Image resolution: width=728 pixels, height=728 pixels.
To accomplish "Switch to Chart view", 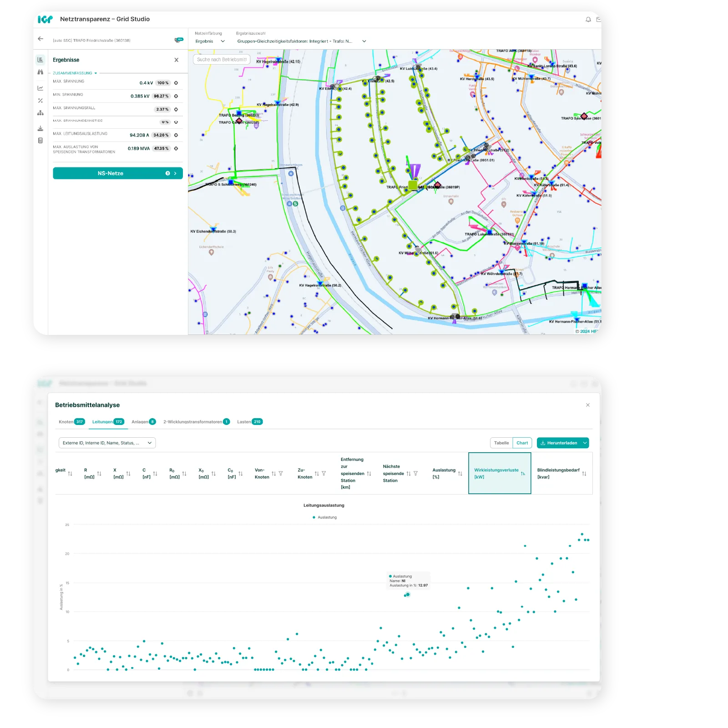I will [522, 443].
